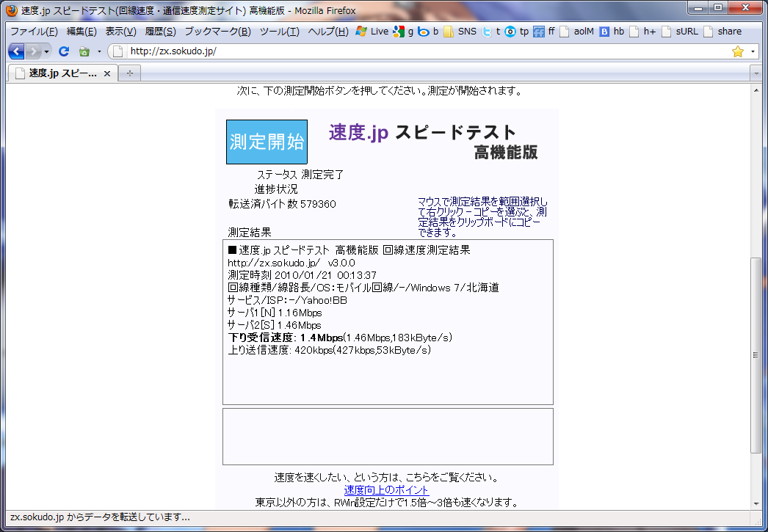The width and height of the screenshot is (768, 532).
Task: Click the '測定時刻 2010/01/21 00:13:37' line
Action: click(303, 275)
